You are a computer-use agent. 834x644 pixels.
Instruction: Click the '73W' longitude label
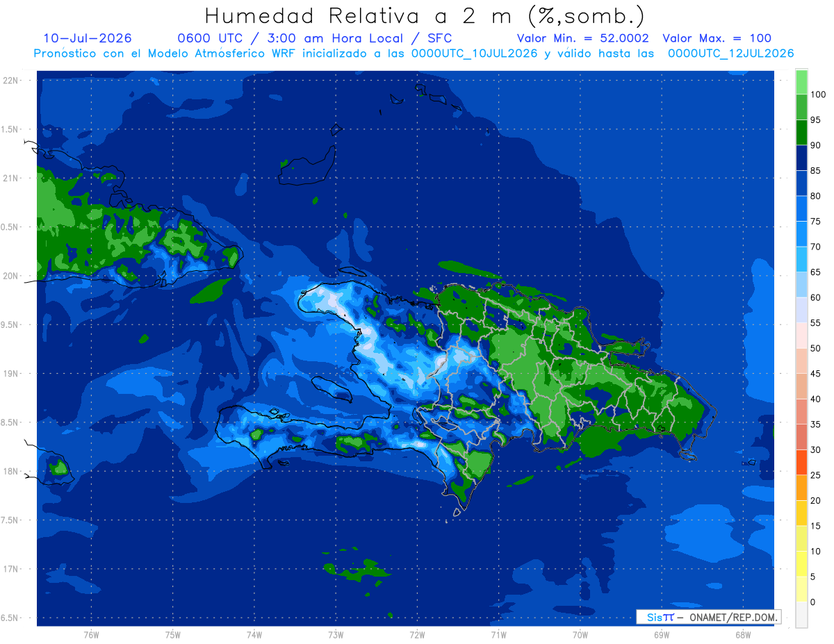tap(336, 635)
